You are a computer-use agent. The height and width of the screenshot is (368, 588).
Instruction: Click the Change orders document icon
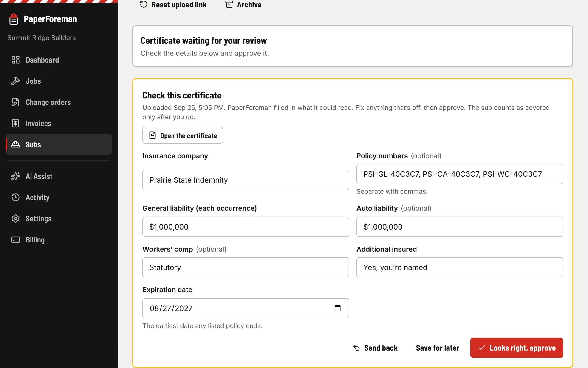click(16, 102)
